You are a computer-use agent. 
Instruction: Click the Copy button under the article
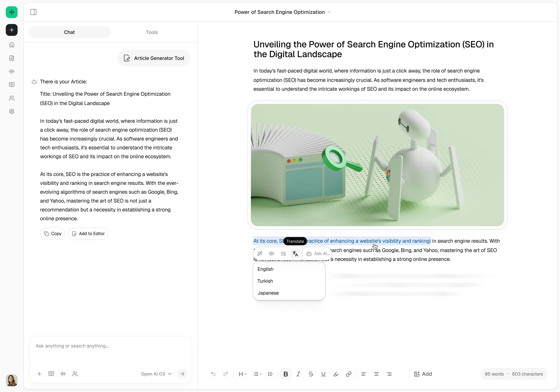(52, 234)
